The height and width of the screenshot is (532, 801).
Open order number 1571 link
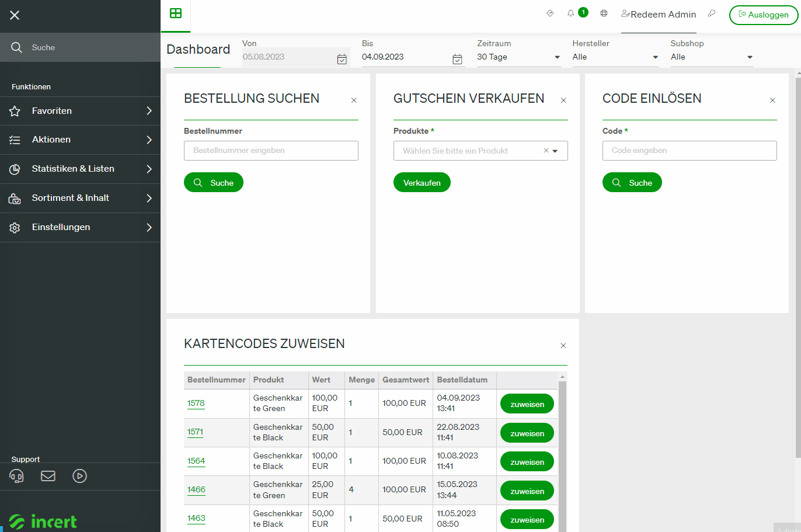click(196, 432)
